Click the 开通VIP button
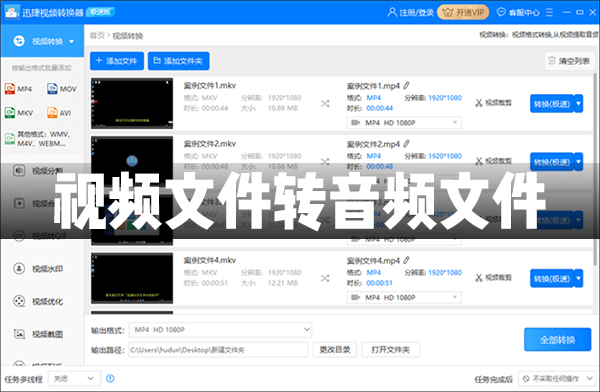This screenshot has height=392, width=600. 463,13
